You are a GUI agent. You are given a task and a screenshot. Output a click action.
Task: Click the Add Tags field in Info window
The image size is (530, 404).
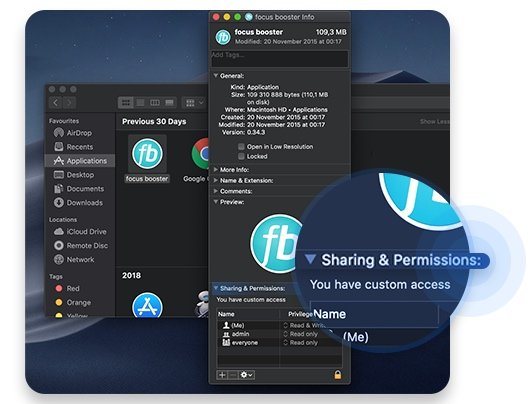pos(280,59)
